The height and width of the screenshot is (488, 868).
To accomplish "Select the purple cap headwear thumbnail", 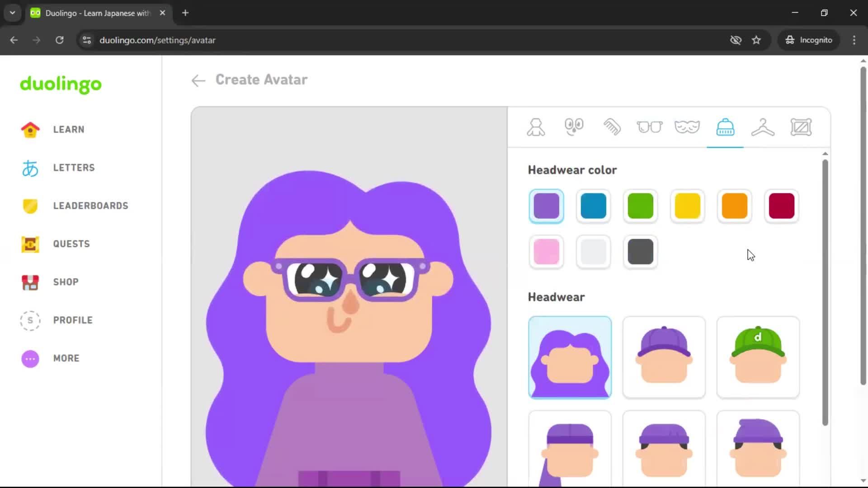I will click(664, 357).
